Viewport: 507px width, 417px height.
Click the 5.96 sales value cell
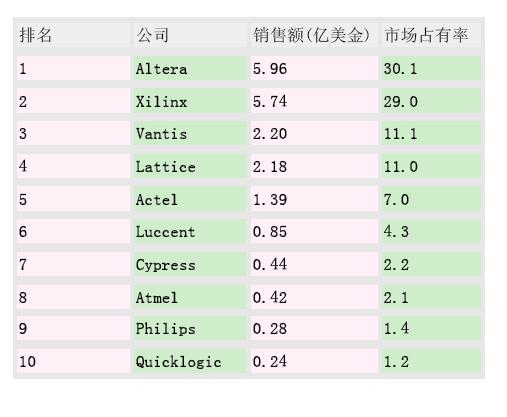[x=314, y=68]
